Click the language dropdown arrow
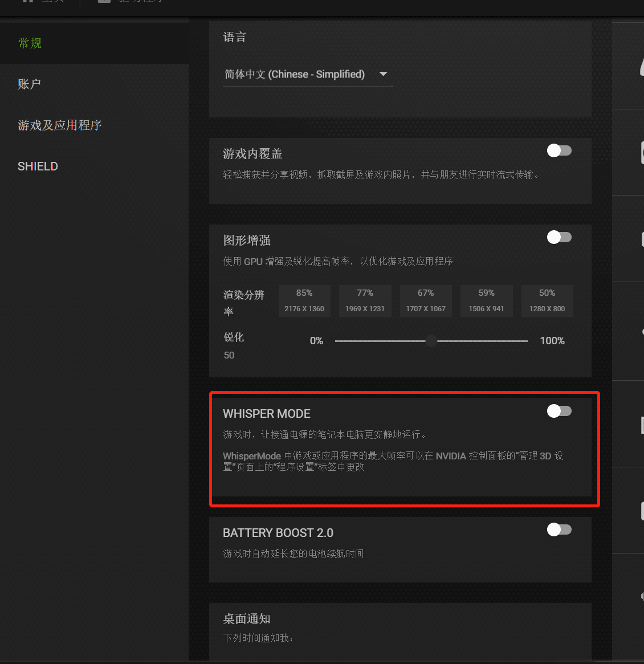Image resolution: width=644 pixels, height=664 pixels. pyautogui.click(x=383, y=74)
